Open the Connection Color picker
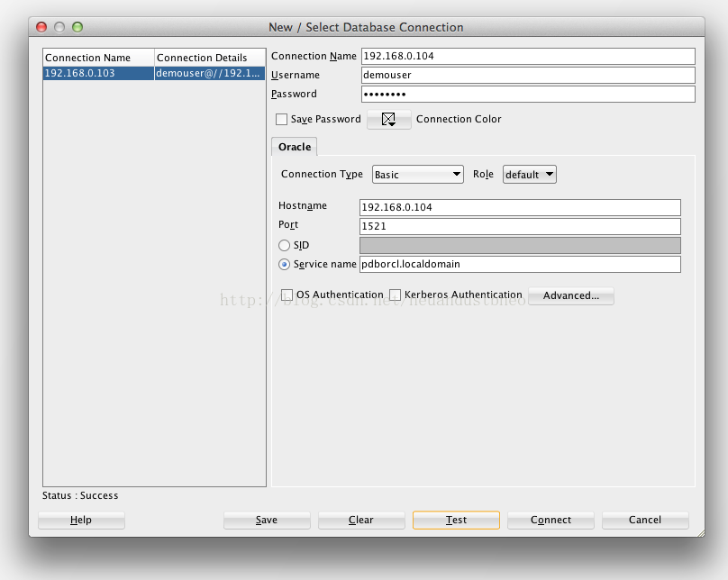This screenshot has height=580, width=728. click(388, 119)
